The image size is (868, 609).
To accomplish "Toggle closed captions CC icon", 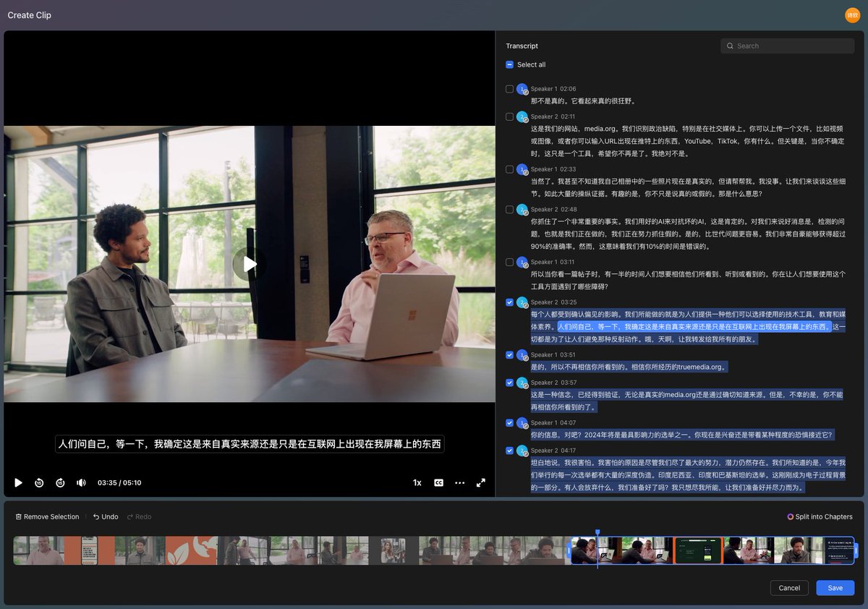I will (438, 482).
